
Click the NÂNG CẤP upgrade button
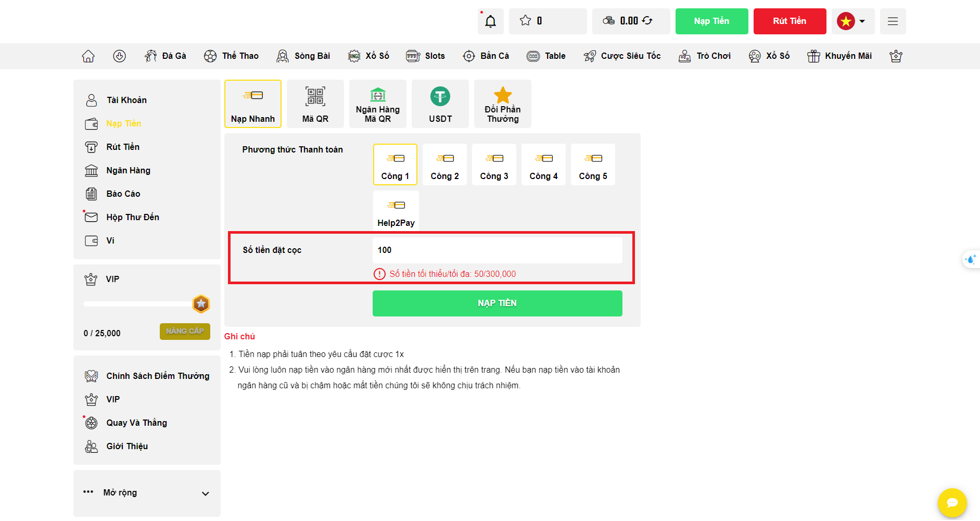point(185,332)
